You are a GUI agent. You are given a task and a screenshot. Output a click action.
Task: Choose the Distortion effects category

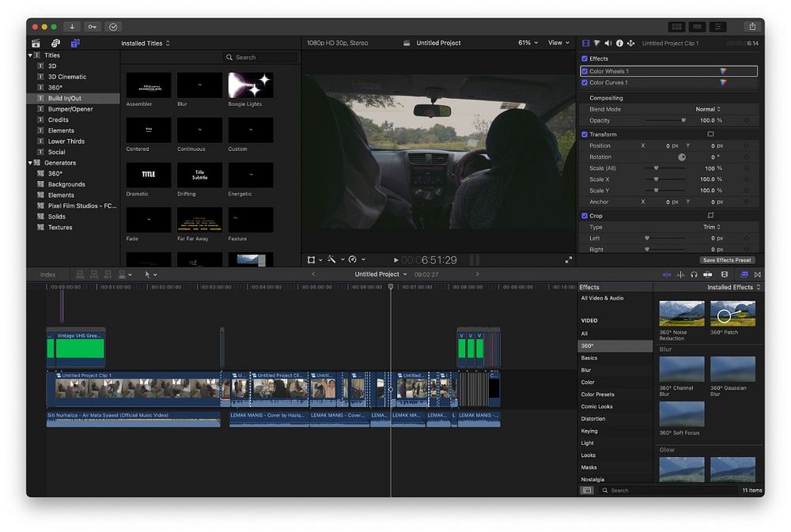(592, 419)
